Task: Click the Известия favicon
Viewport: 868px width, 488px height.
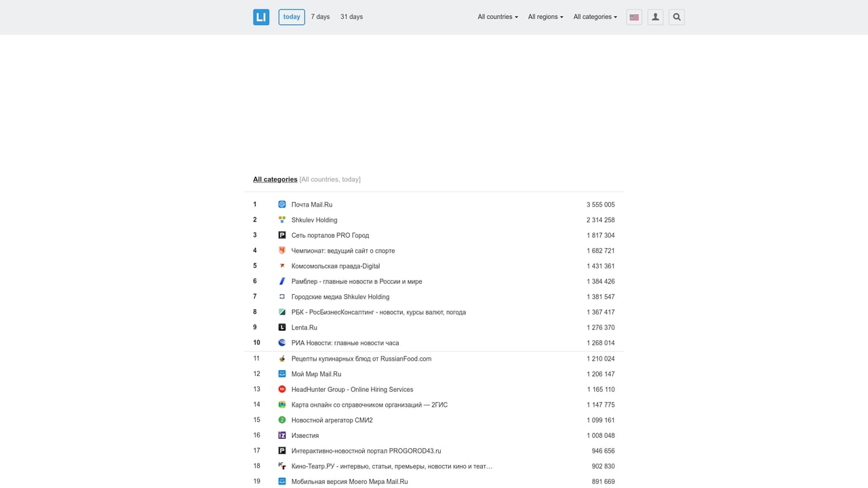Action: [x=282, y=435]
